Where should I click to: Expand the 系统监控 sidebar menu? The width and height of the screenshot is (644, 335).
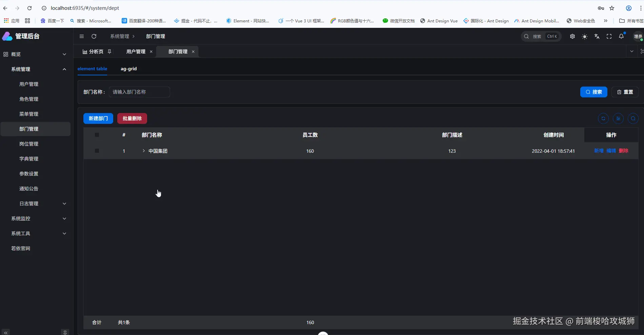(x=36, y=219)
